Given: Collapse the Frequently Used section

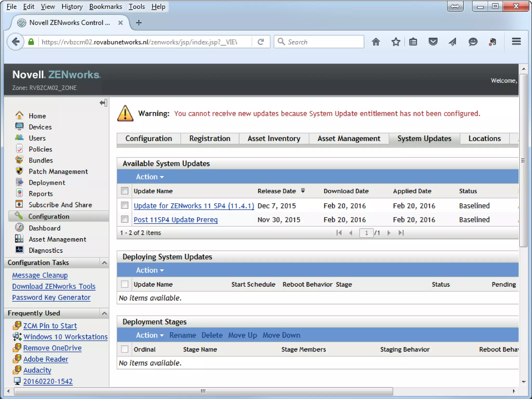Looking at the screenshot, I should pos(104,313).
